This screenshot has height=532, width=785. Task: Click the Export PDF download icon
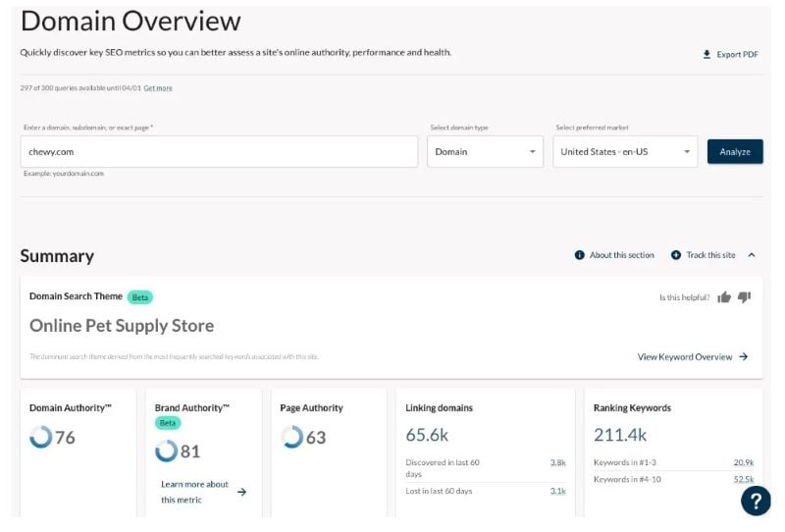pyautogui.click(x=706, y=54)
